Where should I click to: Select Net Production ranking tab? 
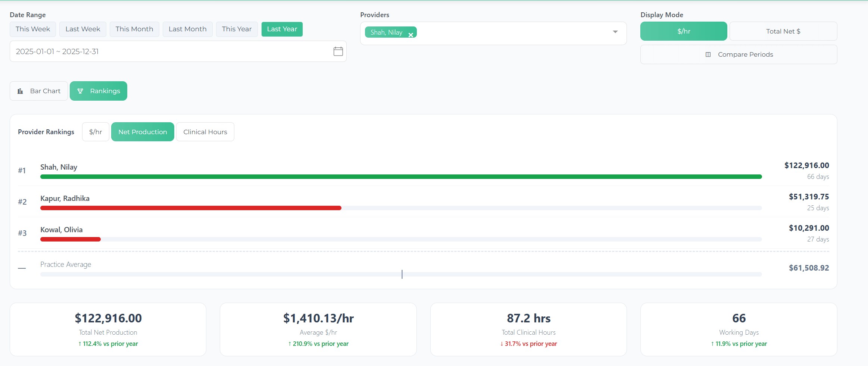coord(143,132)
